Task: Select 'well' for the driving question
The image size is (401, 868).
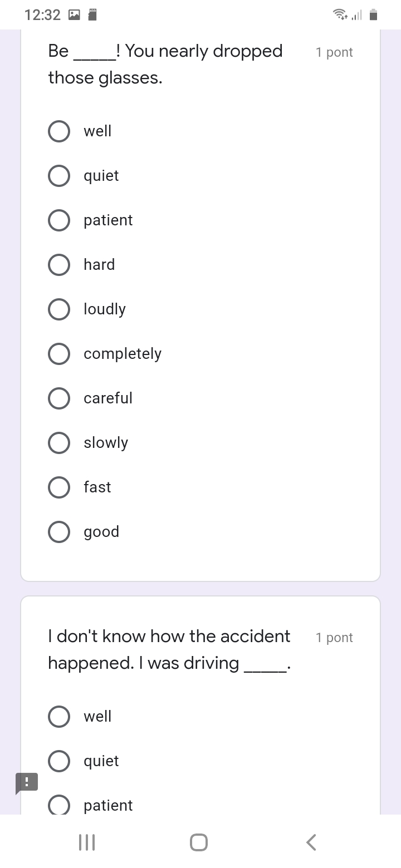Action: [59, 717]
